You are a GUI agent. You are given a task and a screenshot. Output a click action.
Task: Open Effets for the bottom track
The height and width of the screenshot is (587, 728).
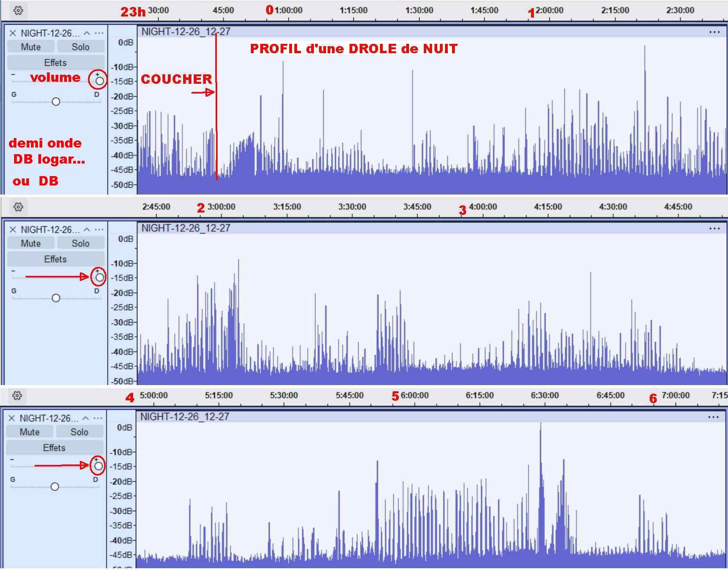[54, 448]
